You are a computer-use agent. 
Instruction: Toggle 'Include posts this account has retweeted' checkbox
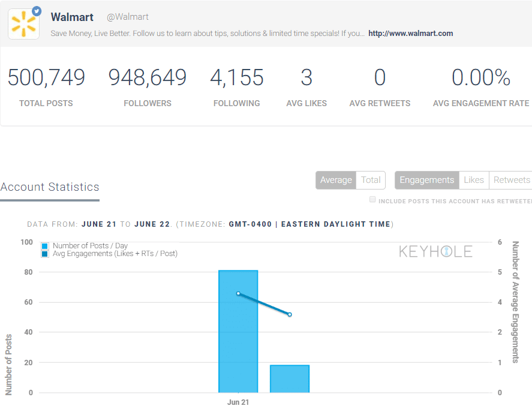tap(373, 200)
